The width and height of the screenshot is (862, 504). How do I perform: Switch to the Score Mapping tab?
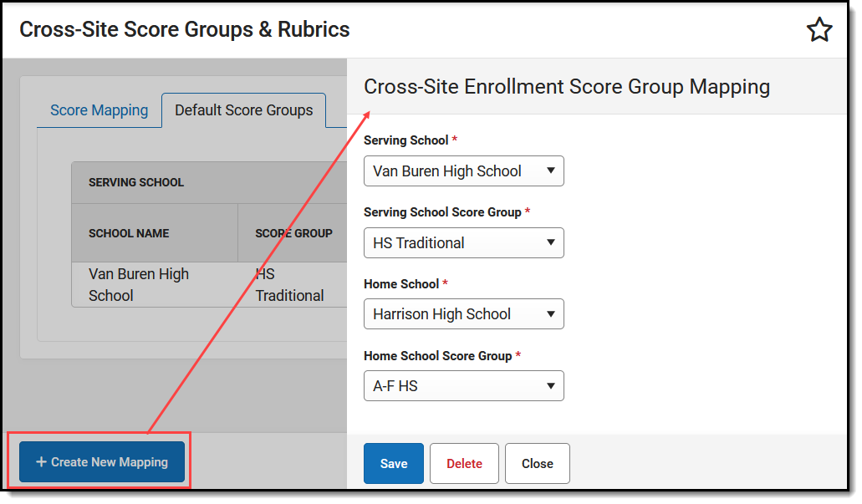pos(99,110)
